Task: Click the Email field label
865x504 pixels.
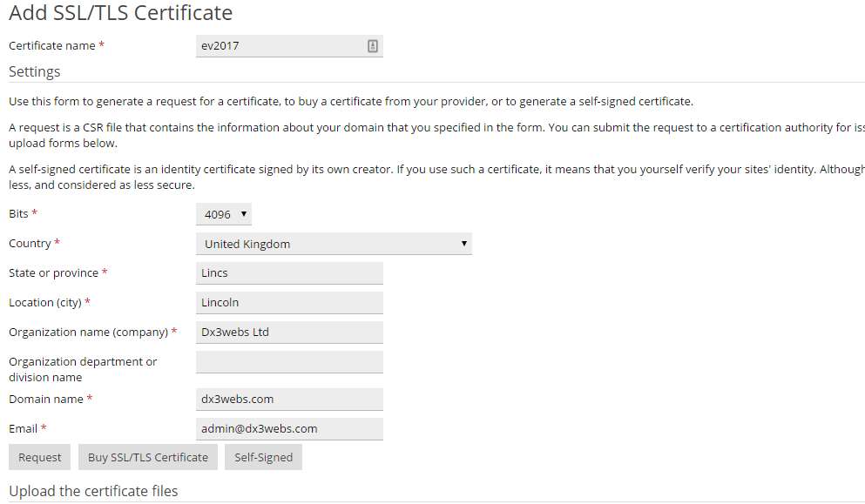Action: click(24, 428)
